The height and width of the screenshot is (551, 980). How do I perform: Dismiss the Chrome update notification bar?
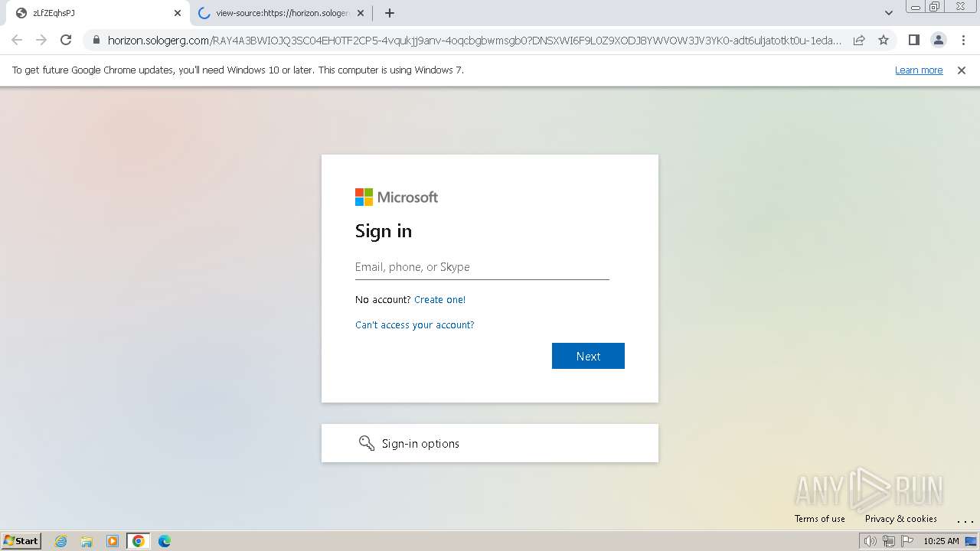[962, 70]
